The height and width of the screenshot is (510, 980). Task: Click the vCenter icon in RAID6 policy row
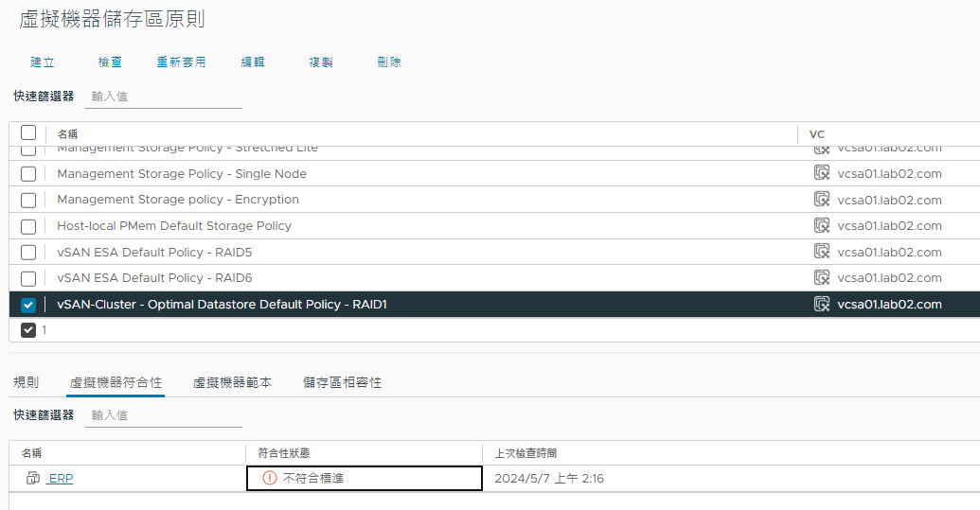[822, 277]
